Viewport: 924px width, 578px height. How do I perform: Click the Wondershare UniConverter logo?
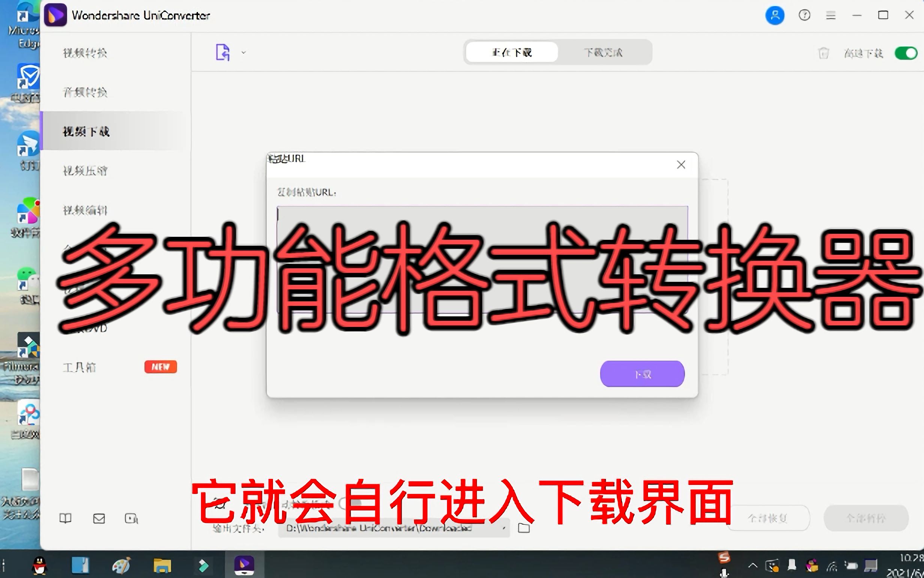pos(55,15)
